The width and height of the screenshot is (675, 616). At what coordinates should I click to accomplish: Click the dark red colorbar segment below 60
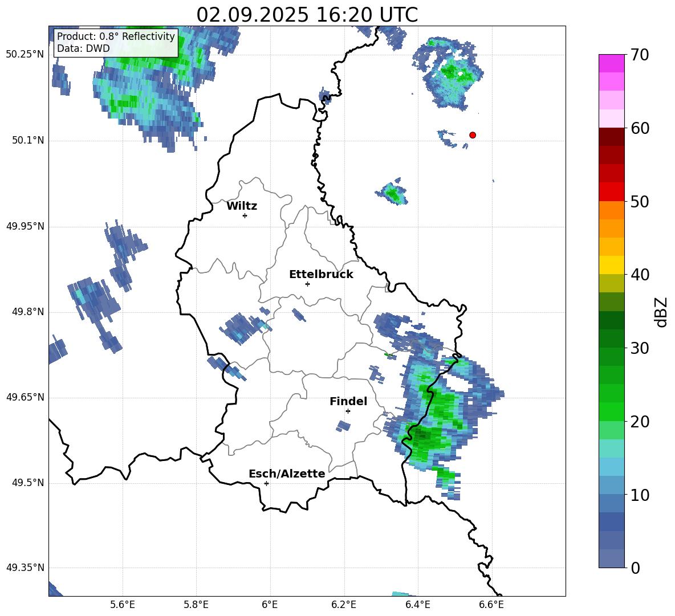(611, 137)
